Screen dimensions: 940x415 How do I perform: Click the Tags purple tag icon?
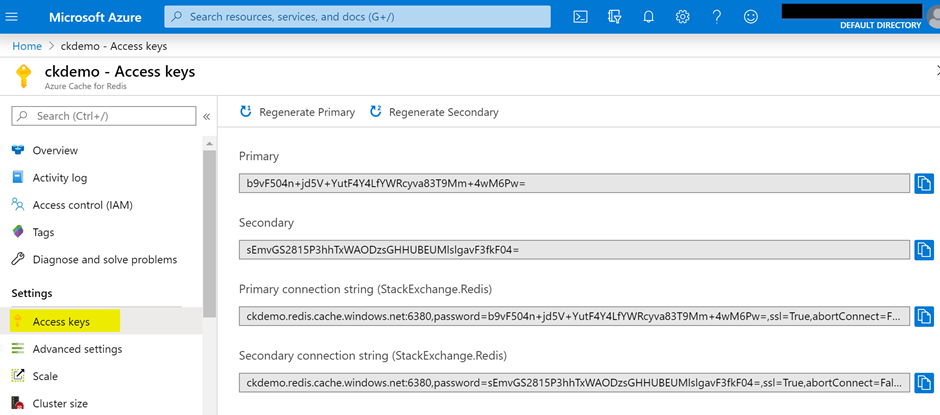pyautogui.click(x=18, y=232)
